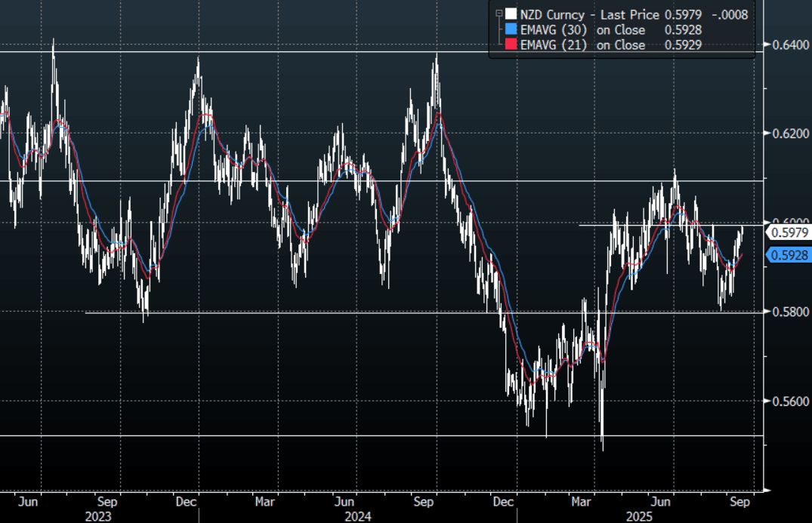Click the blue 0.5928 price axis tag
The height and width of the screenshot is (523, 812).
coord(789,255)
